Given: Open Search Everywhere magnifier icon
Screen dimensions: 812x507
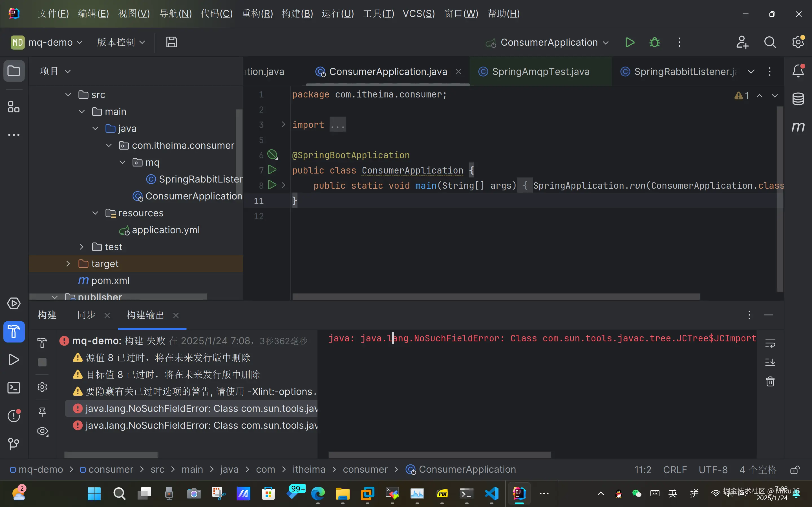Looking at the screenshot, I should (x=770, y=43).
